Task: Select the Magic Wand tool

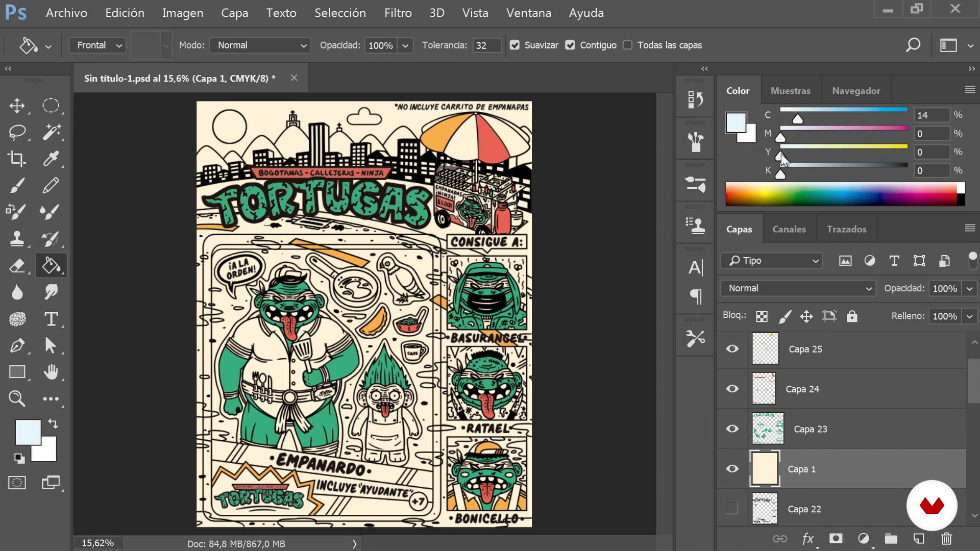Action: point(51,132)
